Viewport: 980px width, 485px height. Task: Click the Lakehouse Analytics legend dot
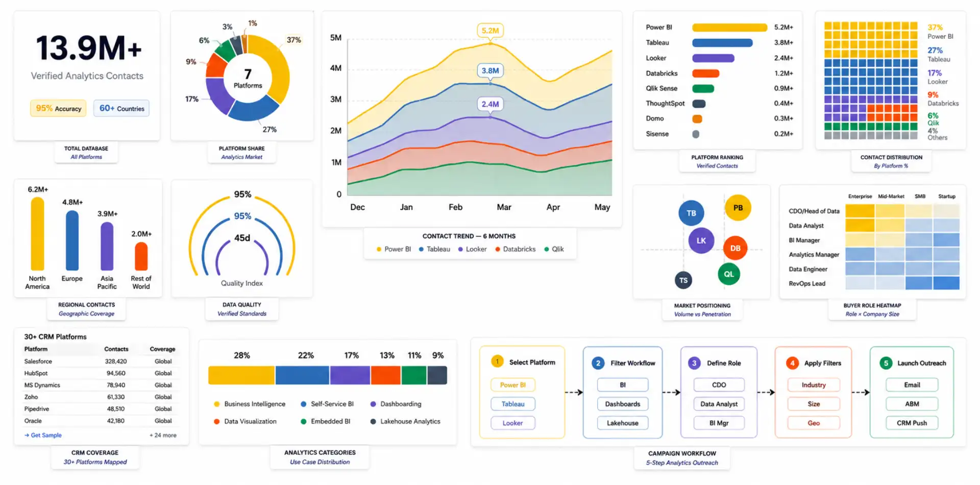click(373, 421)
